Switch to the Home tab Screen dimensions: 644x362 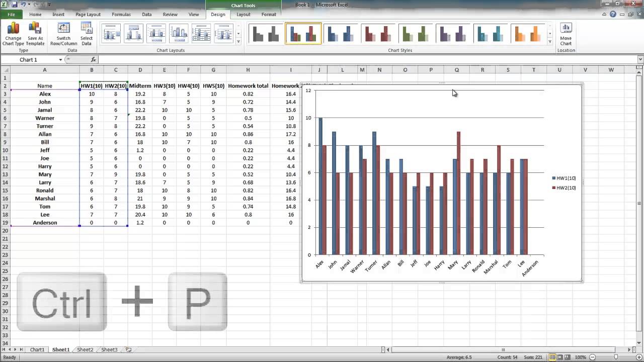tap(35, 15)
